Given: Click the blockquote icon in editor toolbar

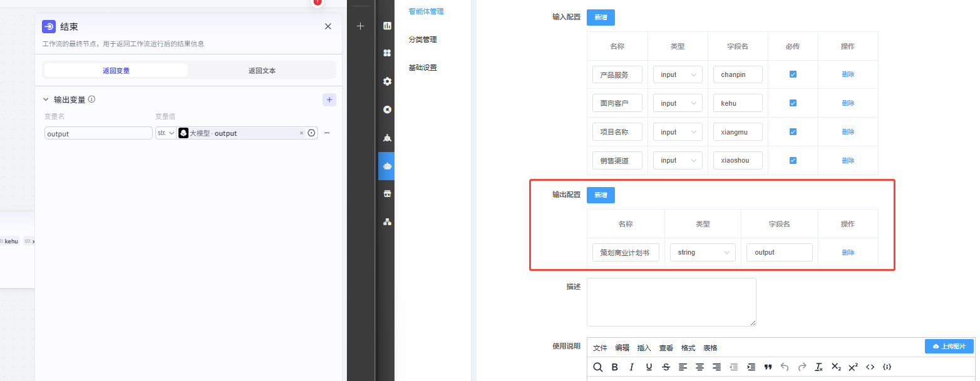Looking at the screenshot, I should point(768,367).
